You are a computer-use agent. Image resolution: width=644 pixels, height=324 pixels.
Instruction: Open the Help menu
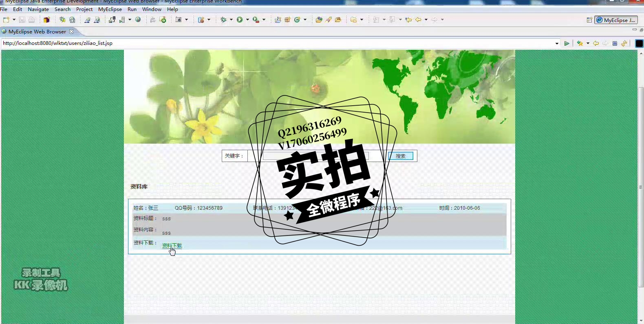point(172,9)
